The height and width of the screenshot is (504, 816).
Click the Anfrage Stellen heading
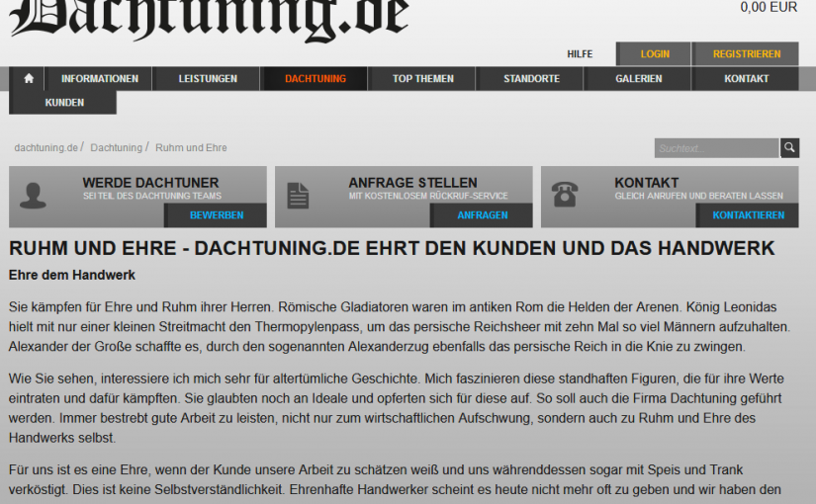[412, 183]
